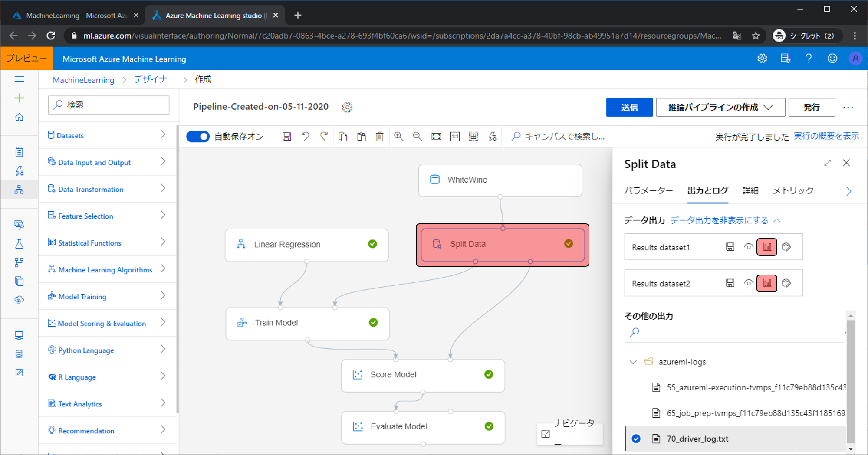The width and height of the screenshot is (868, 455).
Task: Open the inference pipeline creation dropdown
Action: [x=720, y=107]
